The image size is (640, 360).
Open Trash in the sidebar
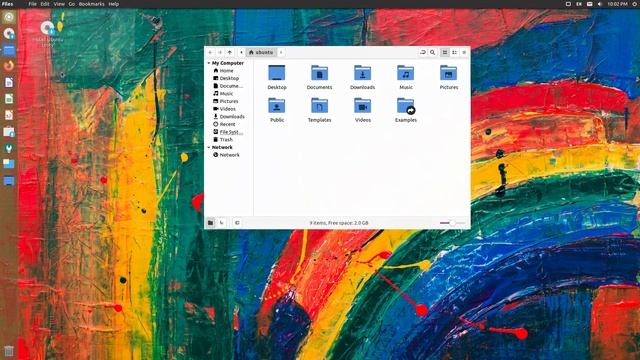click(223, 140)
